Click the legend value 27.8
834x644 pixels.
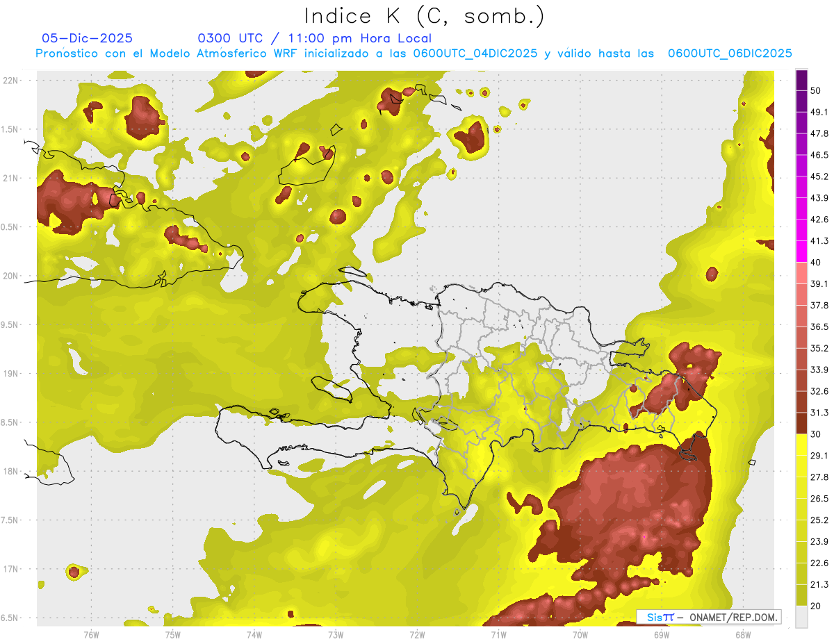[819, 477]
